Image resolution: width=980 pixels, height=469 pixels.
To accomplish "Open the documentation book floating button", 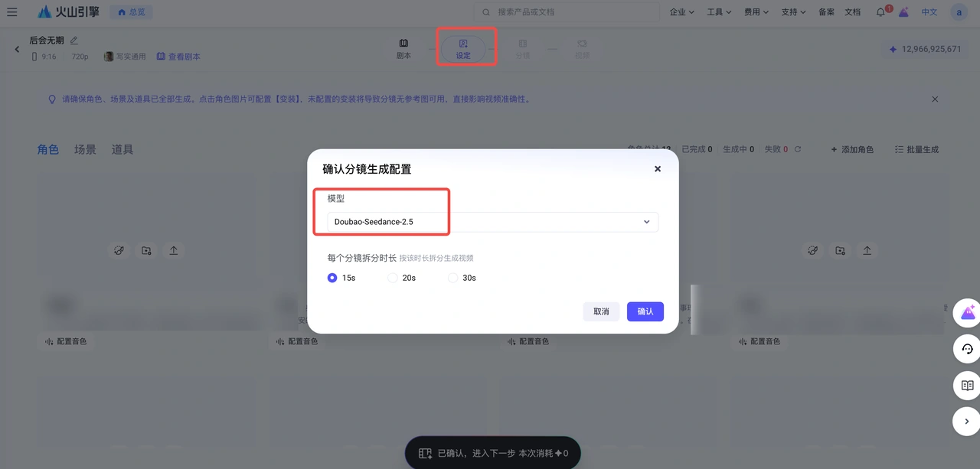I will (x=967, y=386).
